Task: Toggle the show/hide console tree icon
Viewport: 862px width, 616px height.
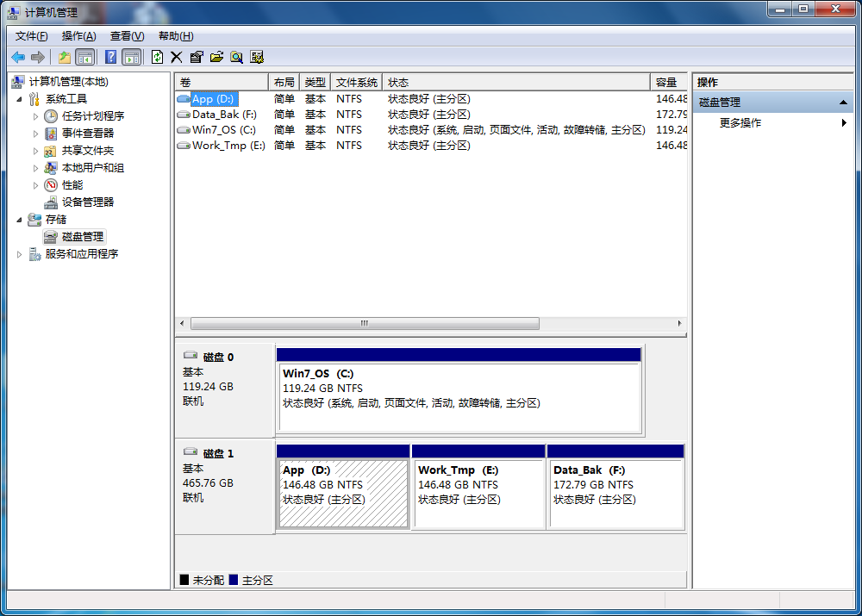Action: click(x=85, y=57)
